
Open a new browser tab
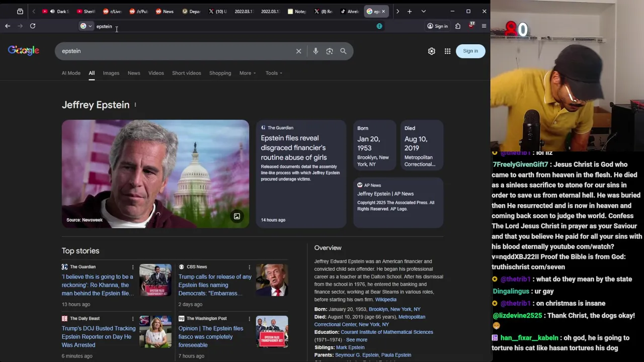pyautogui.click(x=410, y=11)
